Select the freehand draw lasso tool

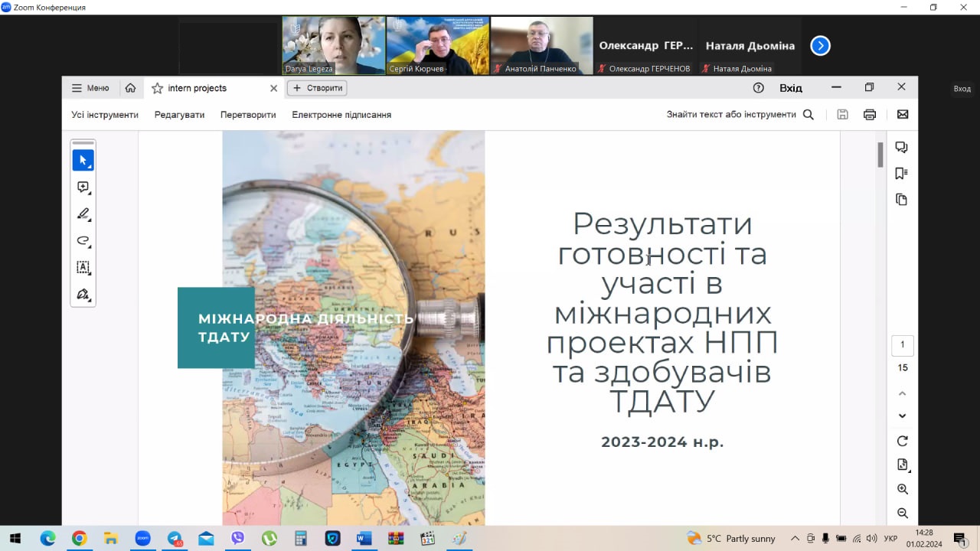pyautogui.click(x=83, y=241)
